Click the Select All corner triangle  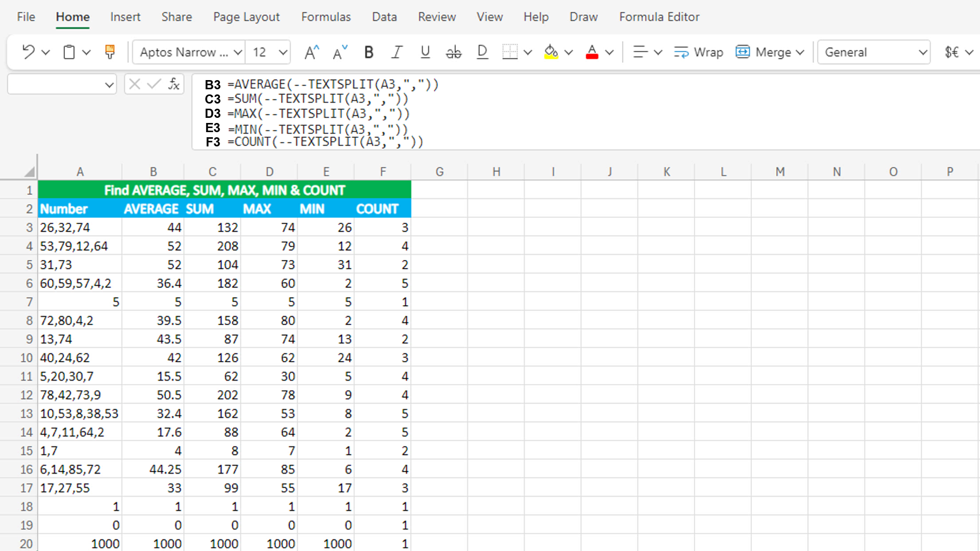coord(30,172)
